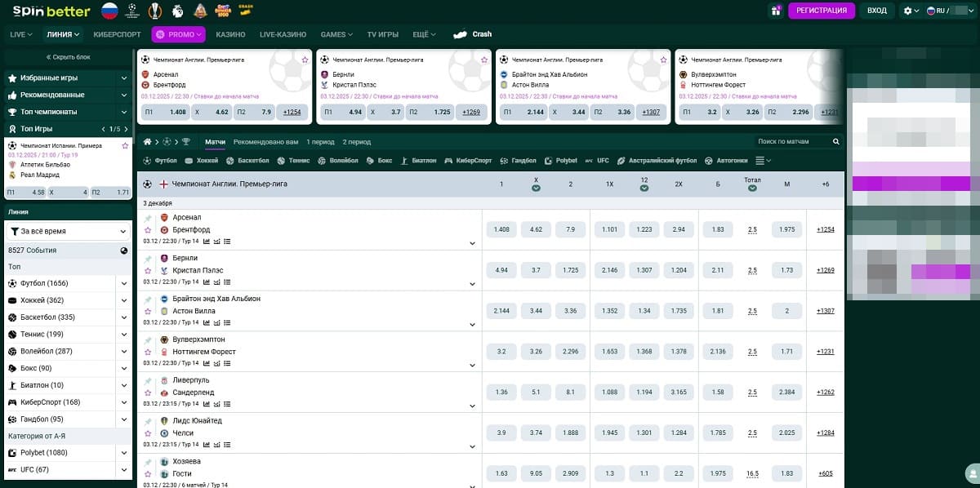Filter matches by Биатлон sport
Screen dimensions: 980x488
point(418,161)
